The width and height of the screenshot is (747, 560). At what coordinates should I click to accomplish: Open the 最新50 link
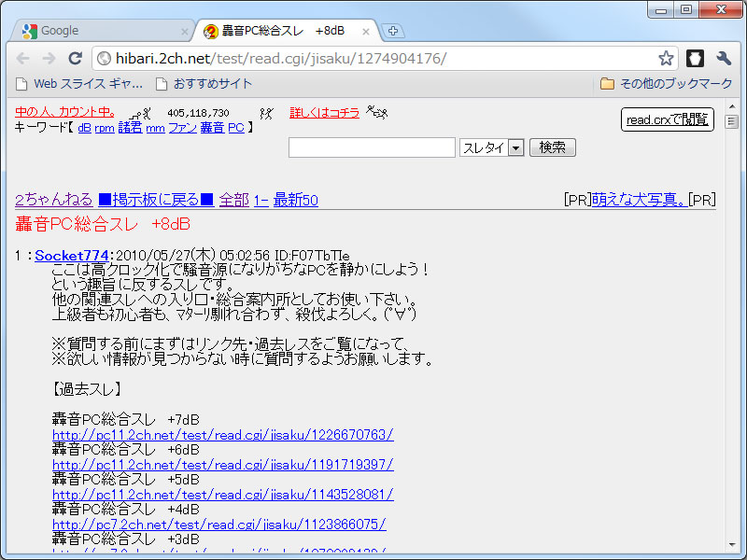(295, 200)
